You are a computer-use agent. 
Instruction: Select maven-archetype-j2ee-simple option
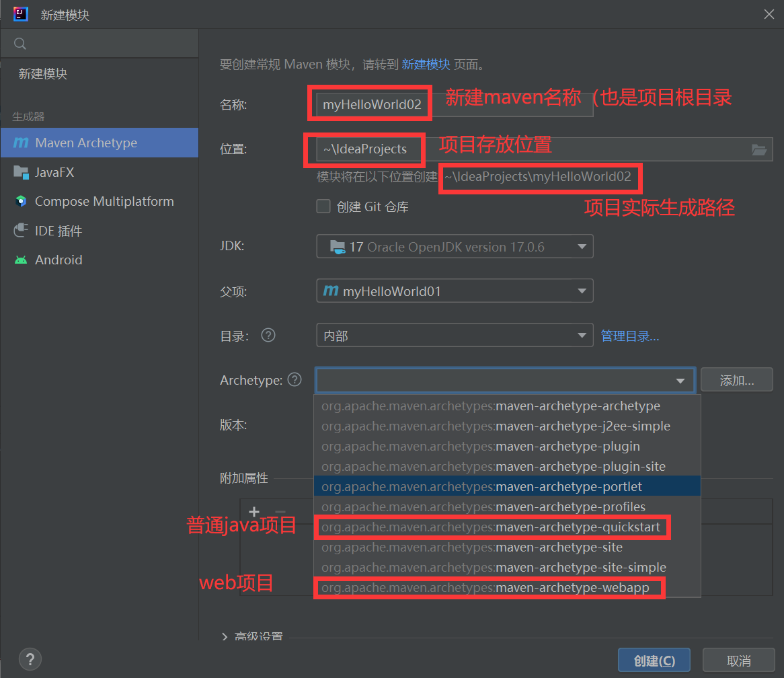pos(507,426)
